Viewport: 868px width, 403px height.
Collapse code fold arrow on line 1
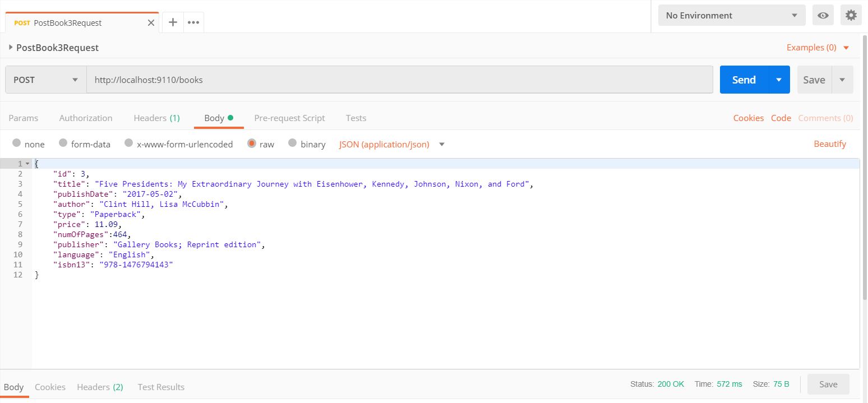click(27, 164)
